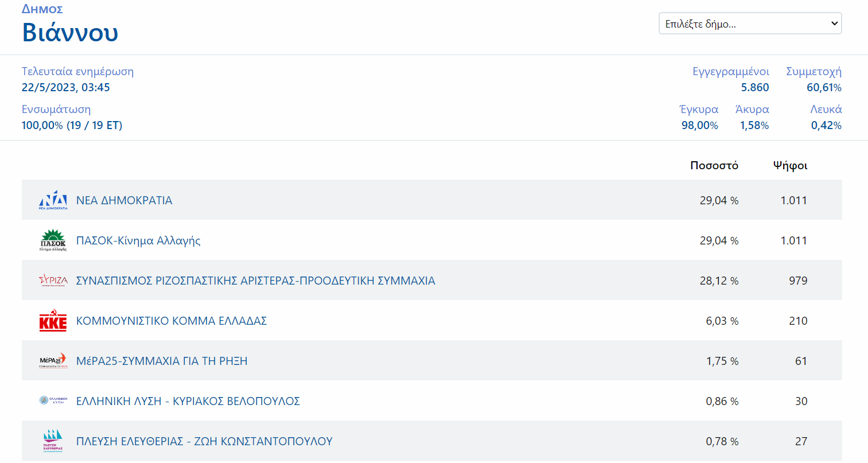Click the Ποσοστό column header

(x=714, y=165)
